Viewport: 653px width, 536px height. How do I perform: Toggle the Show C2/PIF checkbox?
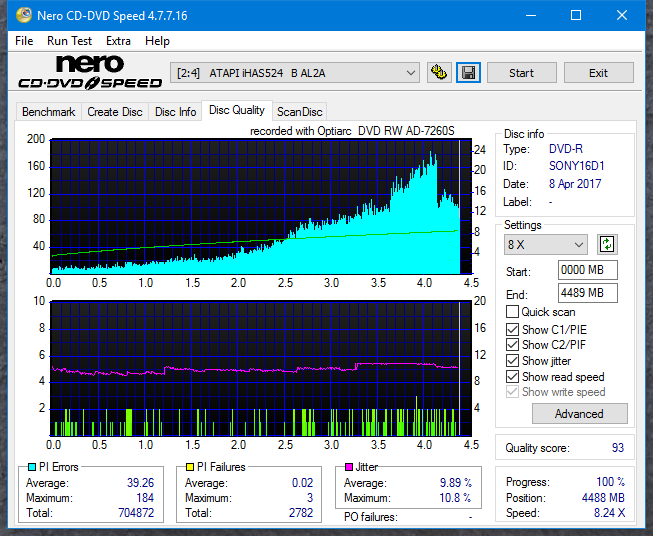[512, 345]
